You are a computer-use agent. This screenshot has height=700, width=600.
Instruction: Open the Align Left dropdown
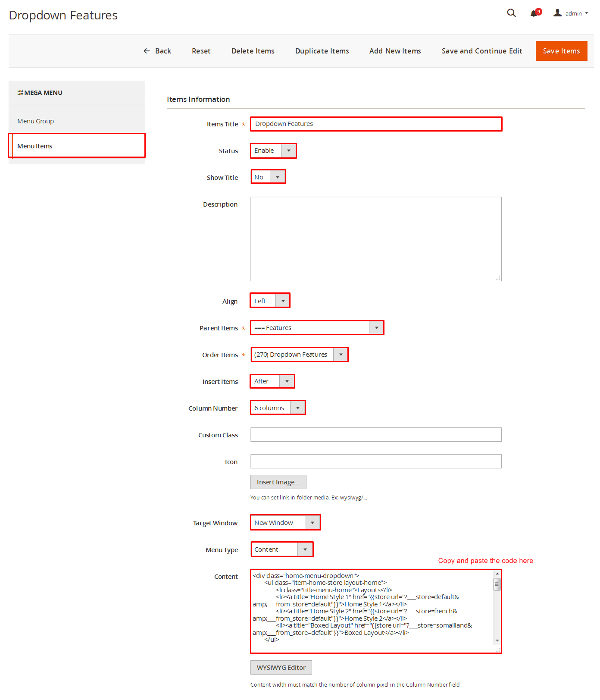coord(270,301)
